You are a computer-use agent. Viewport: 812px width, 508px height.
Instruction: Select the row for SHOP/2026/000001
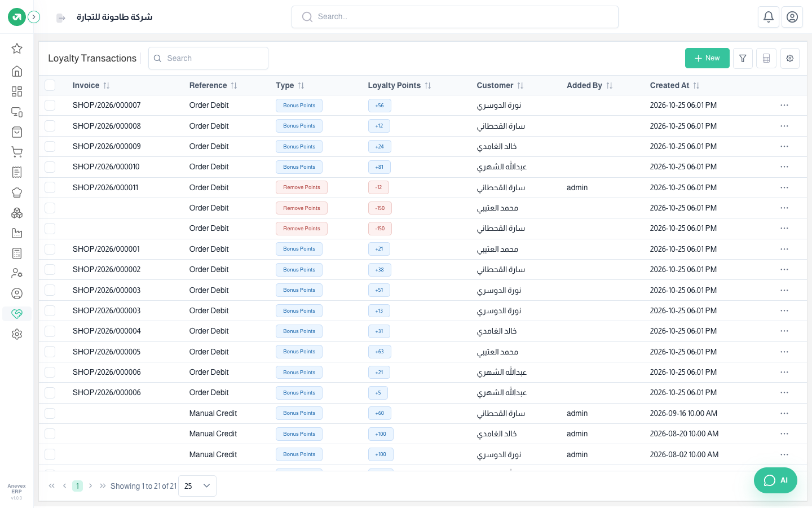pyautogui.click(x=50, y=249)
